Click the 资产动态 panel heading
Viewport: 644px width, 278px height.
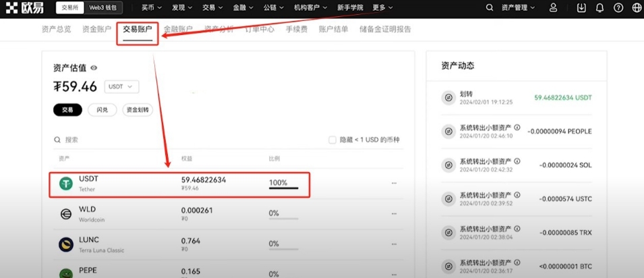pos(458,66)
